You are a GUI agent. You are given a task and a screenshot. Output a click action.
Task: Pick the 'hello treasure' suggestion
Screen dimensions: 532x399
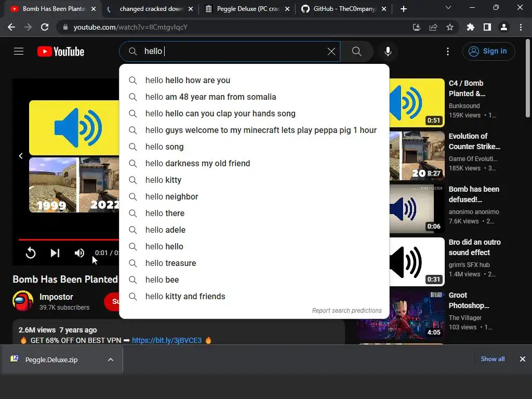254,263
